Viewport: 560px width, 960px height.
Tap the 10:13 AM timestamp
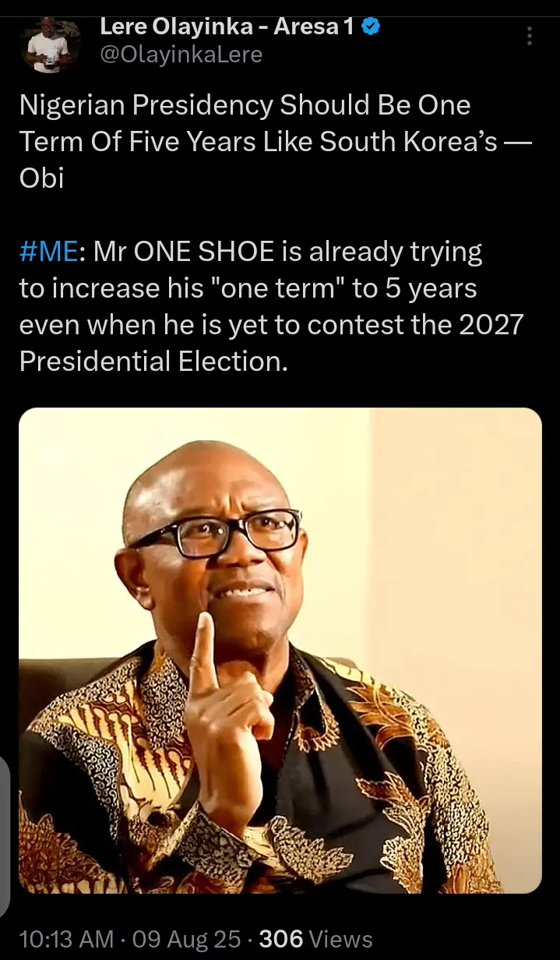click(x=67, y=939)
